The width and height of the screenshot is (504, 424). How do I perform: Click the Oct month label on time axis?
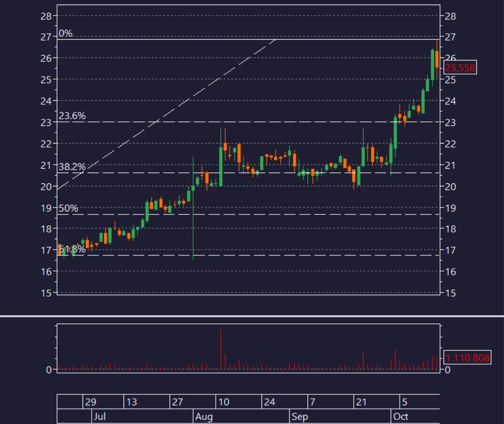click(x=401, y=416)
